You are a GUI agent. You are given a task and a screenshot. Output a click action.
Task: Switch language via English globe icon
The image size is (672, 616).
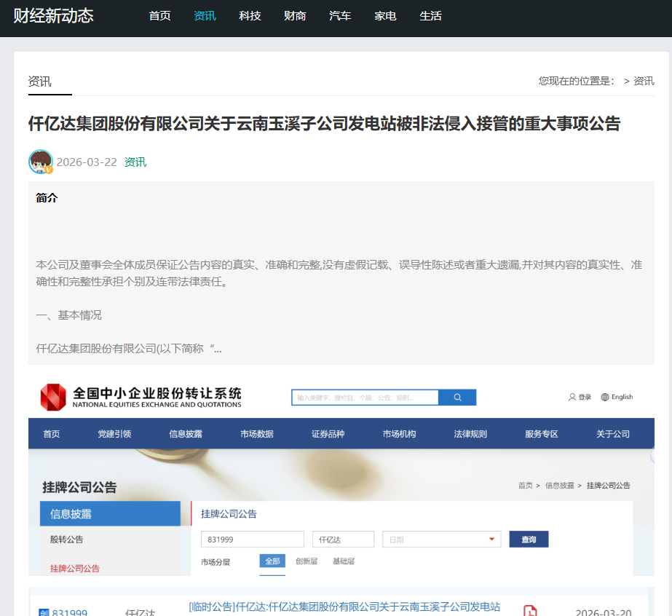617,397
